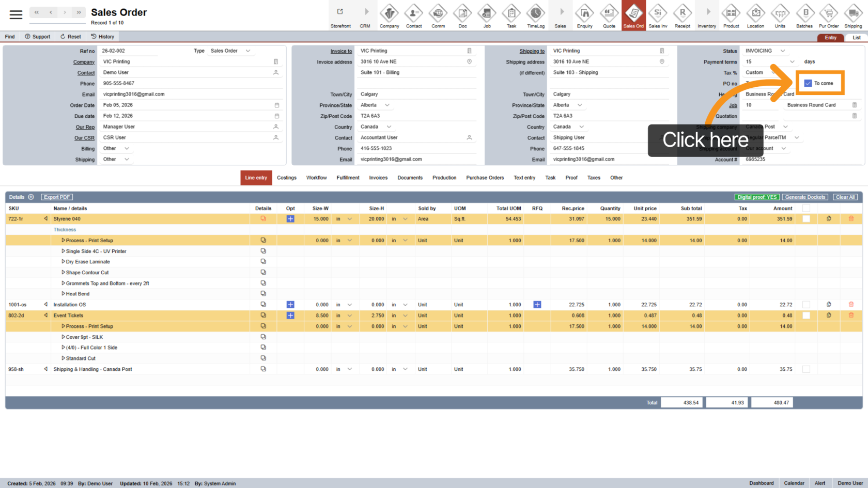Switch to the Purchase Orders tab
The height and width of the screenshot is (488, 868).
point(485,178)
